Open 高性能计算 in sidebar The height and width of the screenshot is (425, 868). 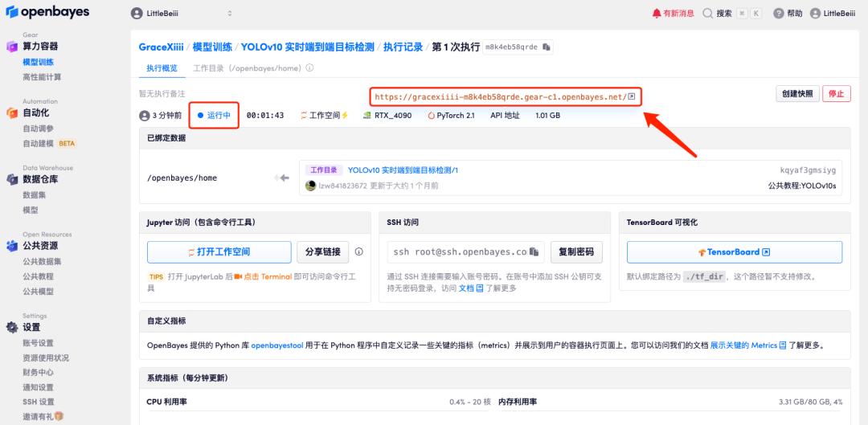[x=42, y=77]
